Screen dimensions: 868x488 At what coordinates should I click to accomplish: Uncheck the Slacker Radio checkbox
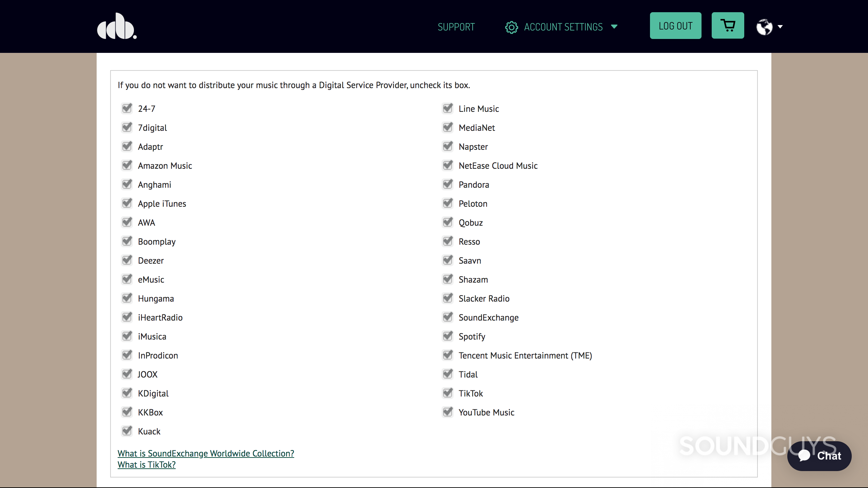click(x=448, y=298)
